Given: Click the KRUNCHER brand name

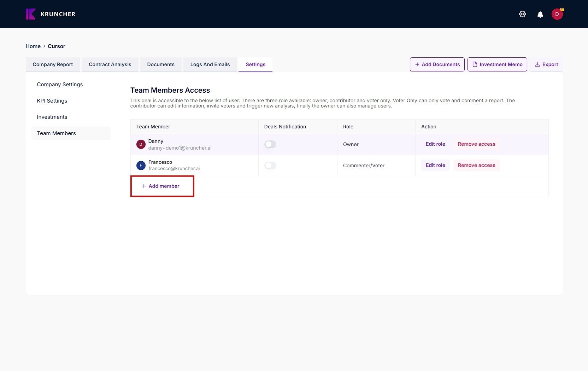Looking at the screenshot, I should point(58,14).
